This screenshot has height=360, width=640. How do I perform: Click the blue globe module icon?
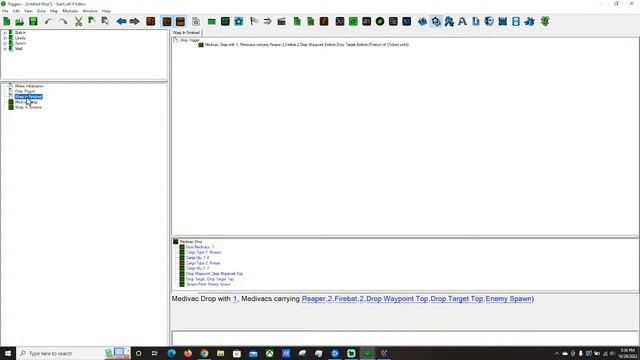[x=489, y=21]
